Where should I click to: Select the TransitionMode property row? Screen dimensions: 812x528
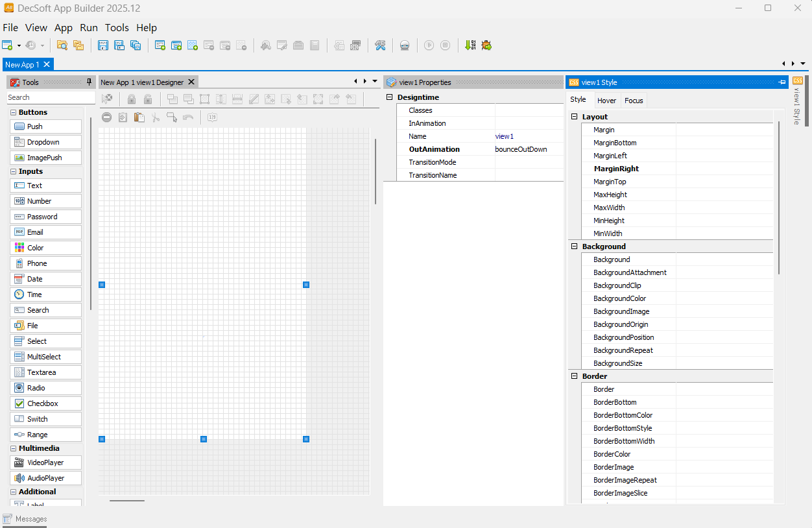tap(480, 162)
